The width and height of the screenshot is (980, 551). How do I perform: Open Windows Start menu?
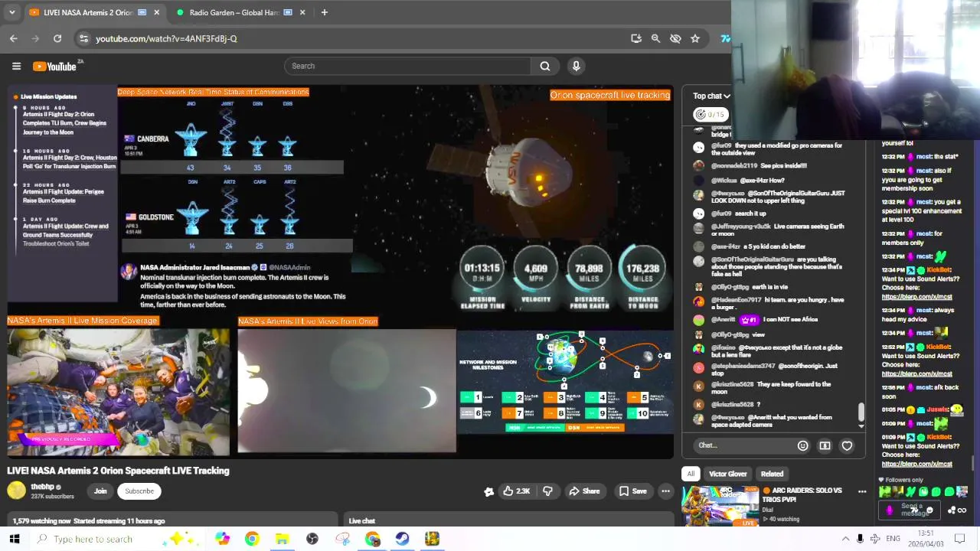click(15, 539)
